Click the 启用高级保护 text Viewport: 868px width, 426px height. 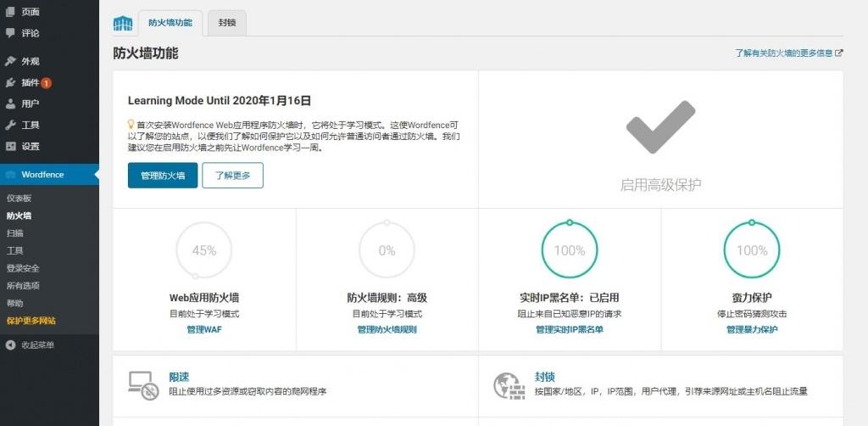(660, 185)
